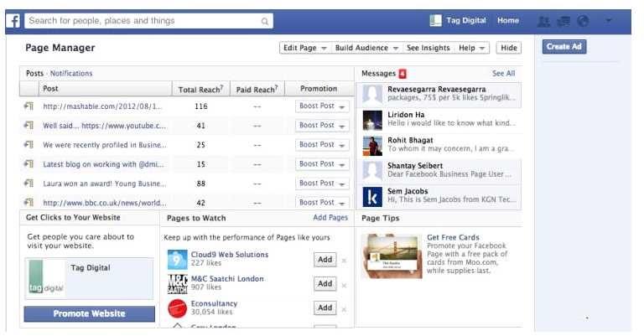Open Boost Post dropdown for 'Well said...' post
Screen dimensions: 644x336
pyautogui.click(x=322, y=126)
